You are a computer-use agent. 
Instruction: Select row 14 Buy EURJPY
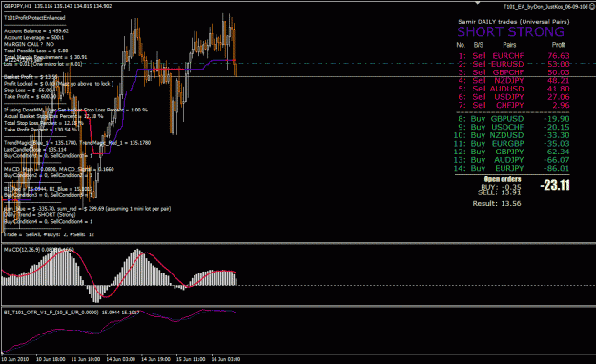(512, 168)
